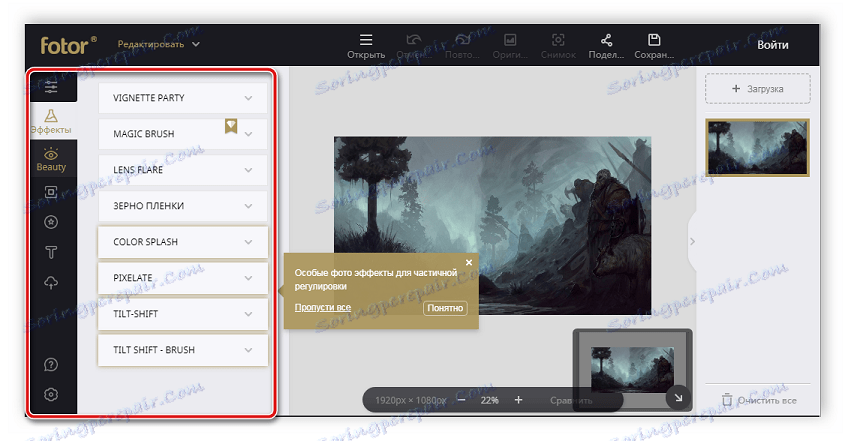This screenshot has height=441, width=845.
Task: Open the basic adjustments sliders panel
Action: (x=51, y=86)
